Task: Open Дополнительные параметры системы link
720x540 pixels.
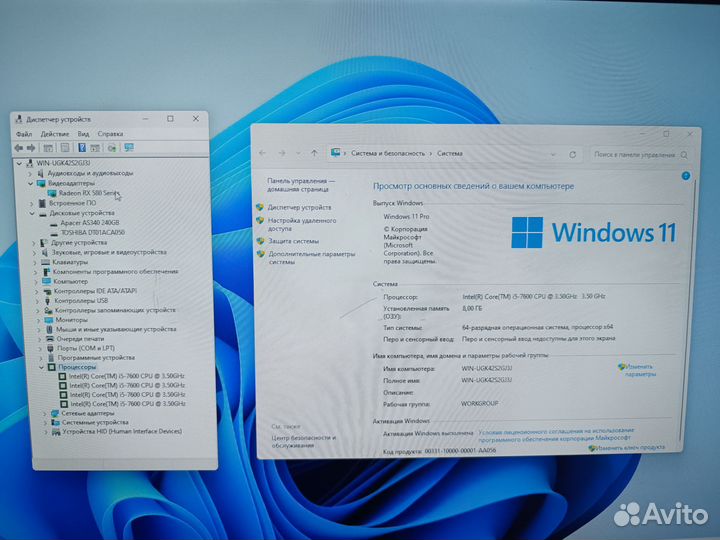Action: pyautogui.click(x=312, y=258)
